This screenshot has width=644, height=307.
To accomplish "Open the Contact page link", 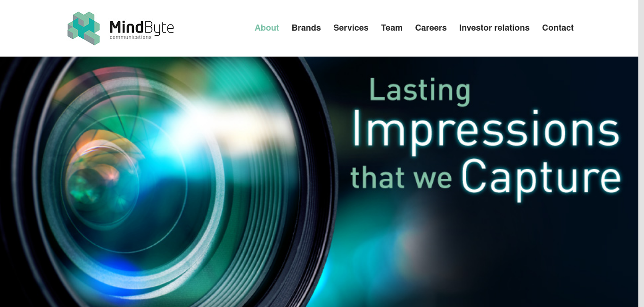I will [558, 28].
